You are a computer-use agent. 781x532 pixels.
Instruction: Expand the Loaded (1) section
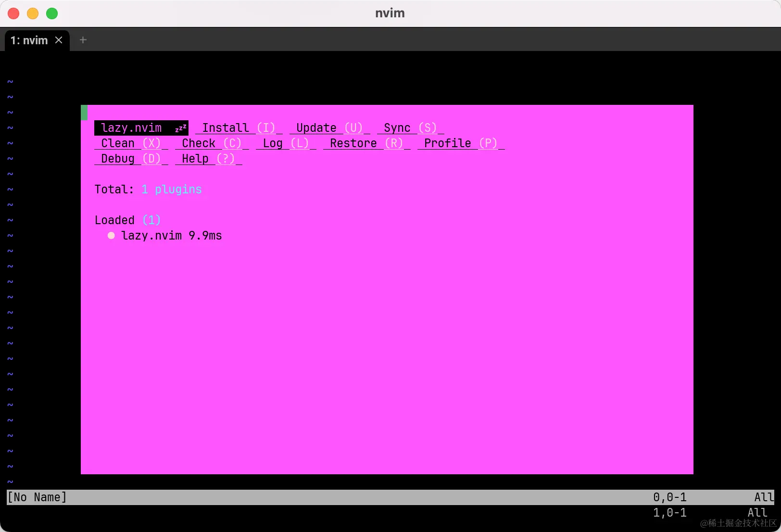click(x=127, y=220)
